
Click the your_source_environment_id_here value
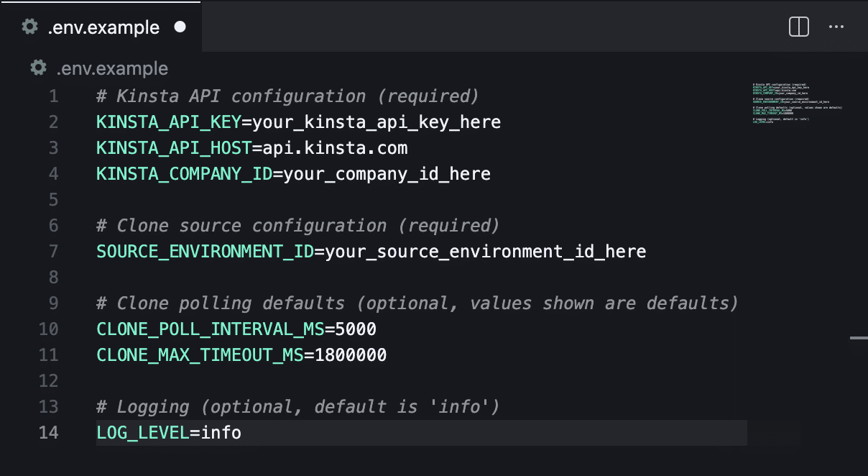pyautogui.click(x=486, y=252)
